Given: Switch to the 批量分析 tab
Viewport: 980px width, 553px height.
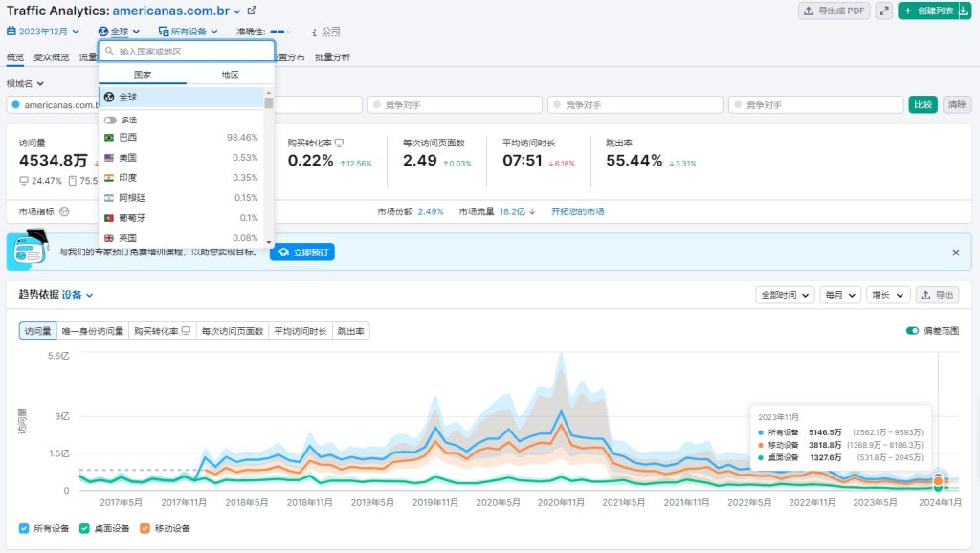Looking at the screenshot, I should 332,57.
